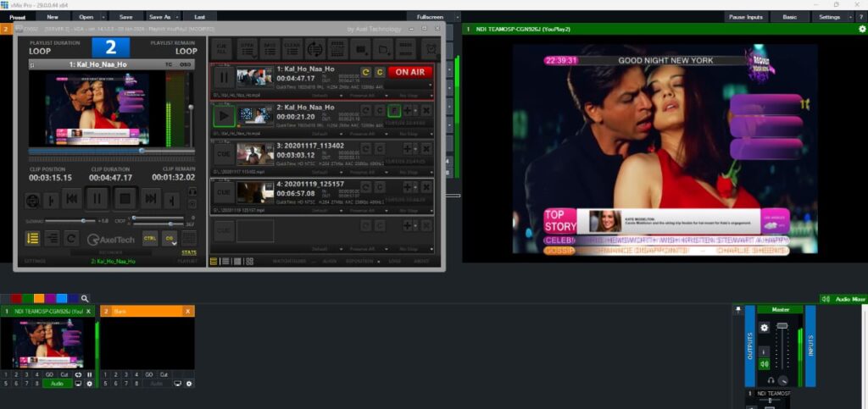The image size is (868, 409).
Task: Close NDI TEAMOSP input 1
Action: [88, 312]
